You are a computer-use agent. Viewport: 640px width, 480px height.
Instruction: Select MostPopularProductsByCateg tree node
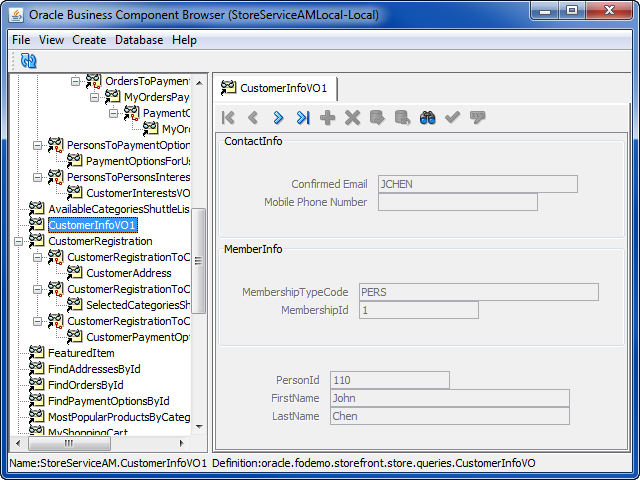(x=119, y=416)
